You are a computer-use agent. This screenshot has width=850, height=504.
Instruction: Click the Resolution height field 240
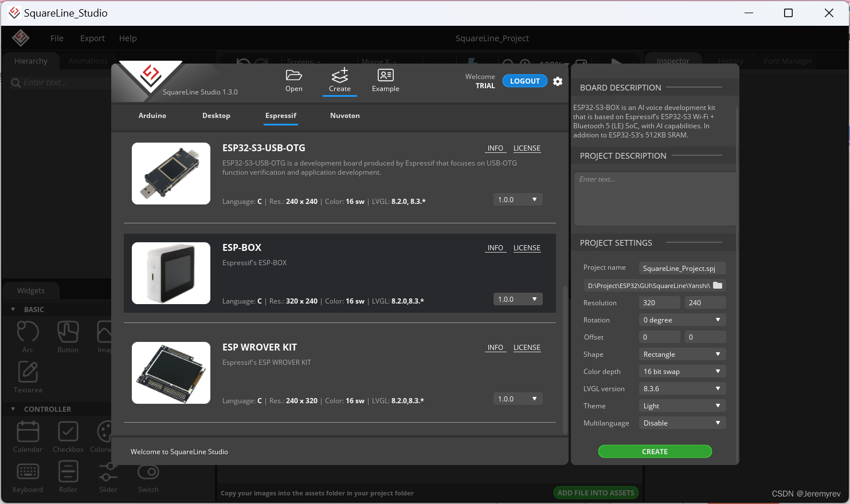click(705, 302)
